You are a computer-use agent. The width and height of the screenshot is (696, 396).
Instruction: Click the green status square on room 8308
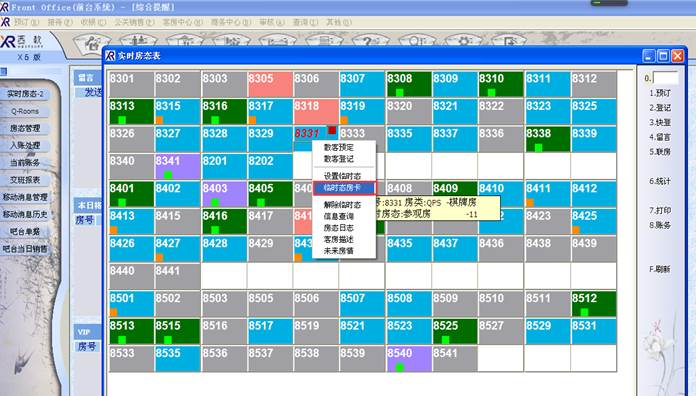(399, 92)
